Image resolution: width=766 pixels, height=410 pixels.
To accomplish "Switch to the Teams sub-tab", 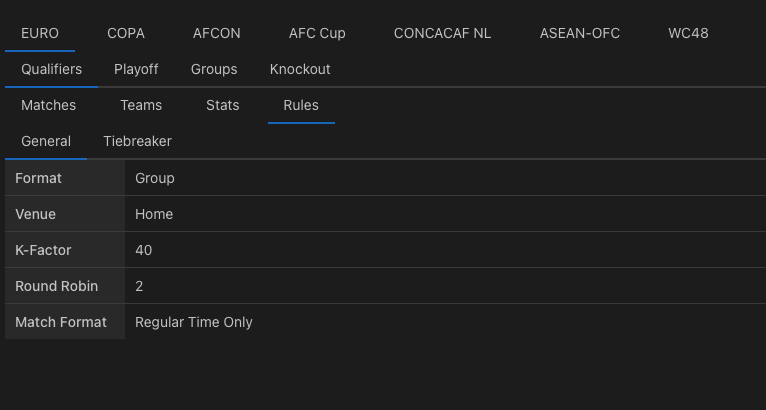I will (141, 106).
